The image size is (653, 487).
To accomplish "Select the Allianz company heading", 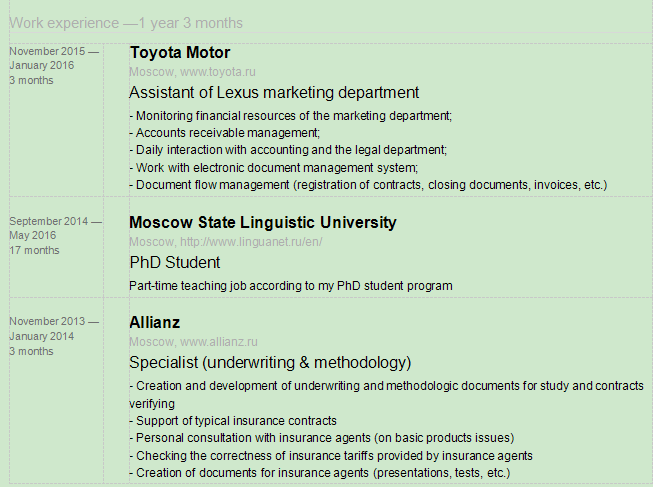I will coord(157,322).
